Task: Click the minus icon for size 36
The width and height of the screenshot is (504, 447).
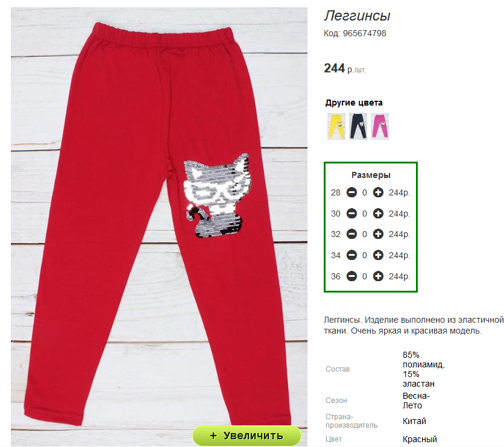Action: (x=351, y=276)
